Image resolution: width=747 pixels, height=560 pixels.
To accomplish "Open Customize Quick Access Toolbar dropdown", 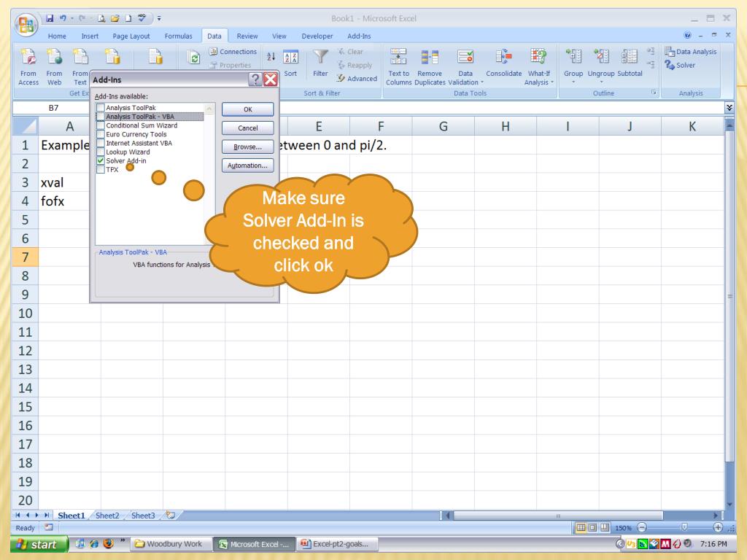I will (159, 18).
